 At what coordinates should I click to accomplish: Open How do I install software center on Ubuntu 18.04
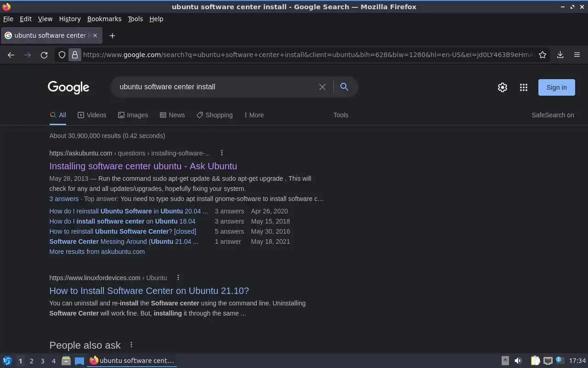coord(122,221)
